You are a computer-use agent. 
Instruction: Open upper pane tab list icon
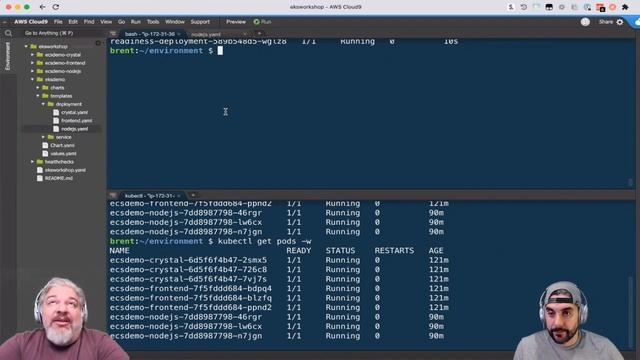click(113, 34)
